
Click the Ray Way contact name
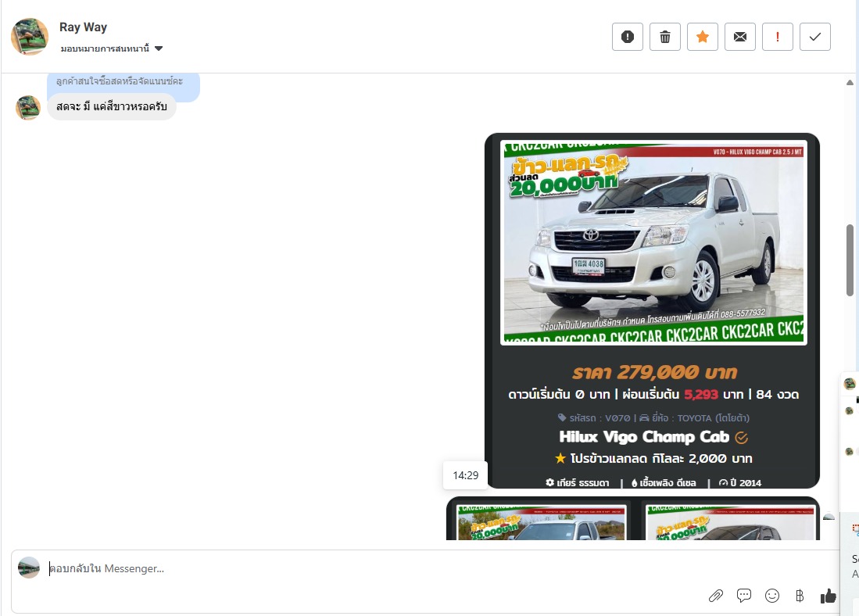click(84, 27)
